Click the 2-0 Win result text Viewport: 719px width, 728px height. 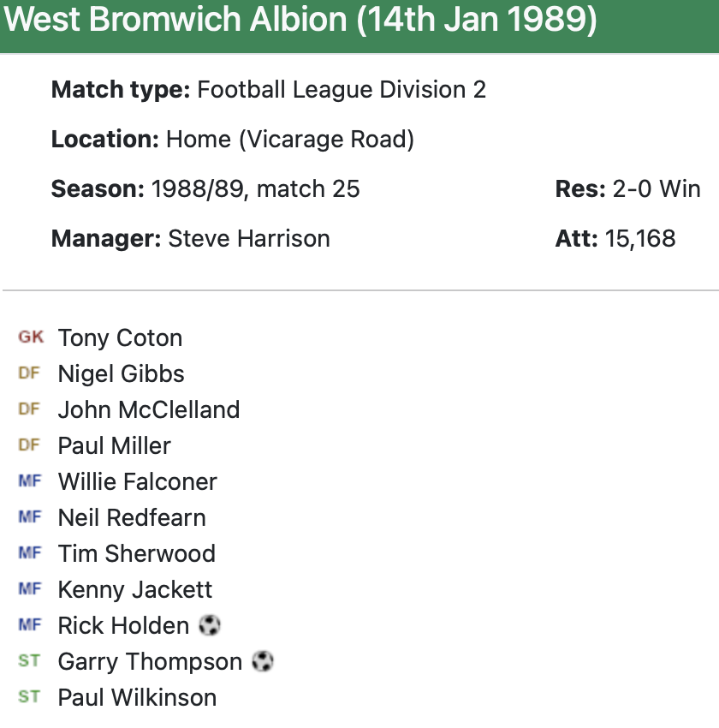[657, 188]
